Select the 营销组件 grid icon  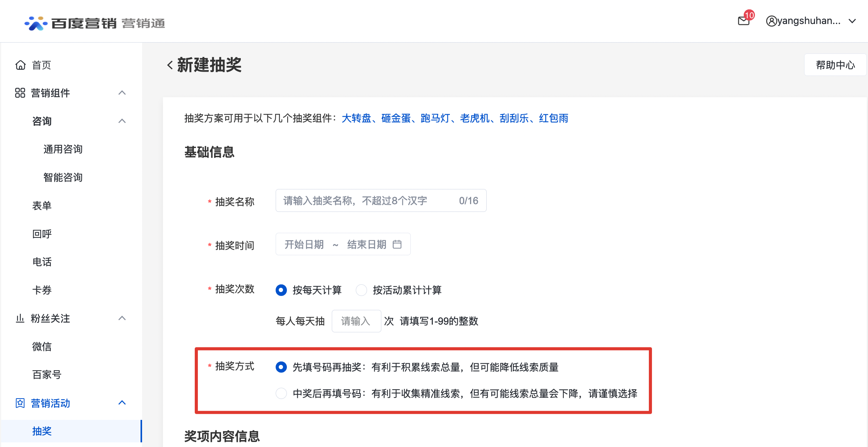pyautogui.click(x=20, y=93)
